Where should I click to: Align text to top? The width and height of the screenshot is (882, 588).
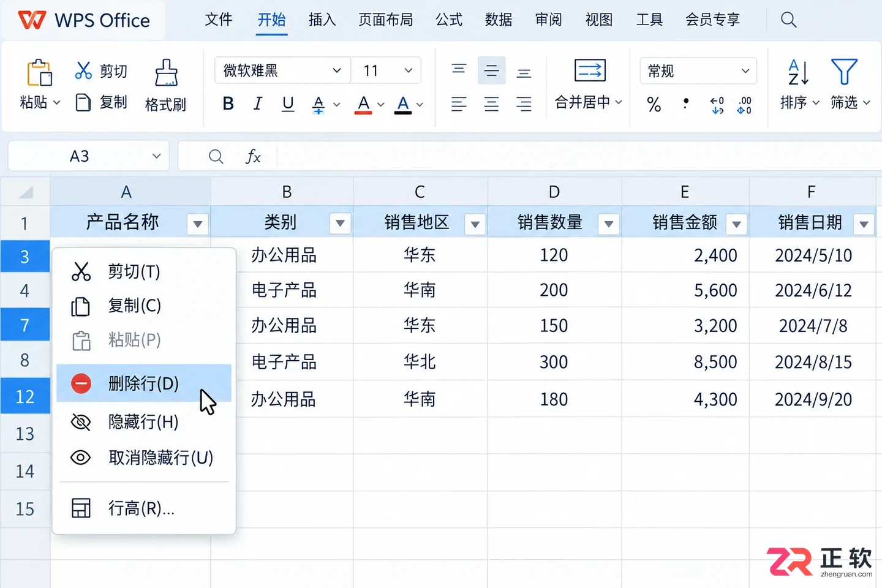point(459,69)
